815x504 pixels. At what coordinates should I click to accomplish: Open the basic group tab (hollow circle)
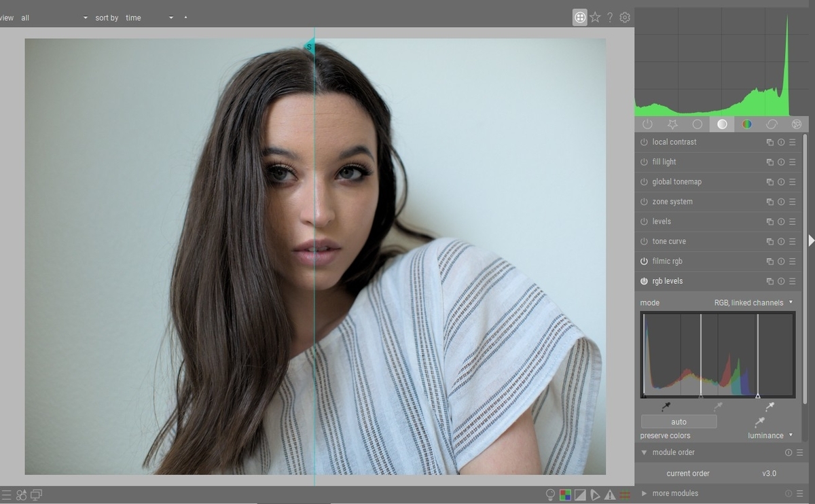[x=698, y=124]
